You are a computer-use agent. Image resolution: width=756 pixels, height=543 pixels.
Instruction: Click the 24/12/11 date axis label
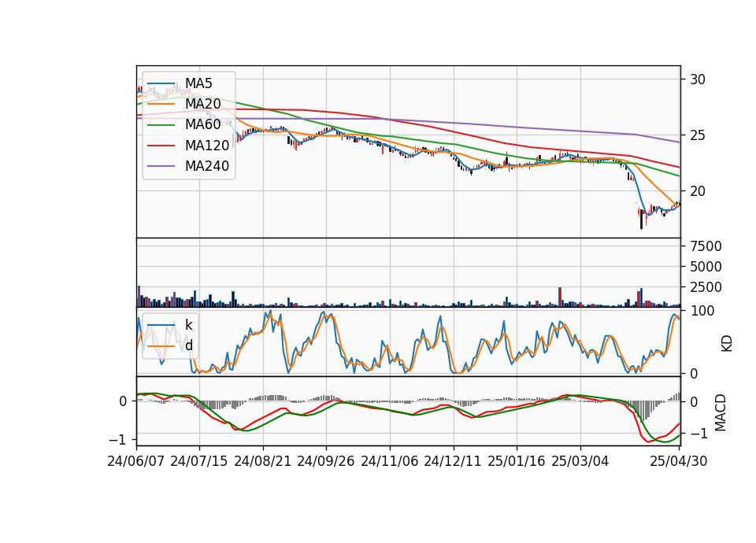pyautogui.click(x=453, y=461)
